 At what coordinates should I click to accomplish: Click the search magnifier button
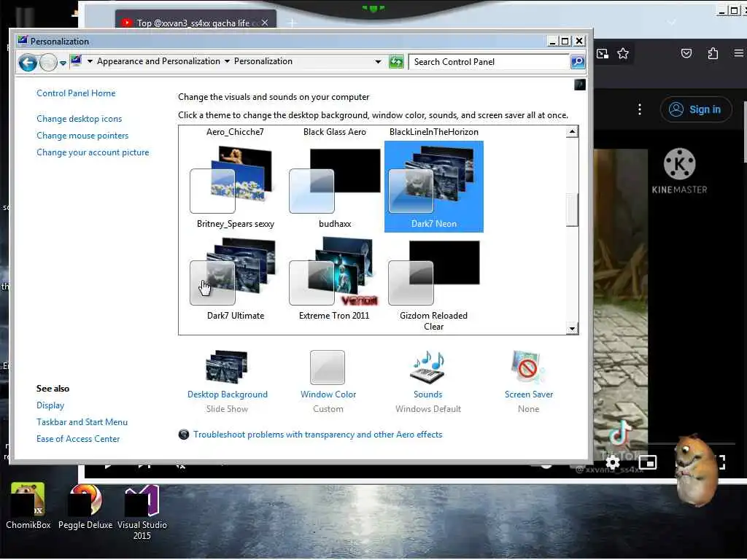point(578,62)
